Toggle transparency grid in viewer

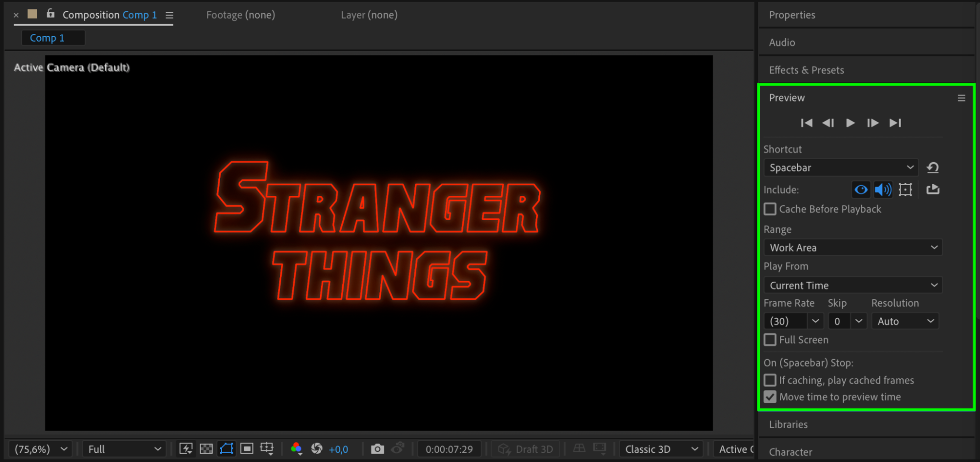click(x=206, y=449)
